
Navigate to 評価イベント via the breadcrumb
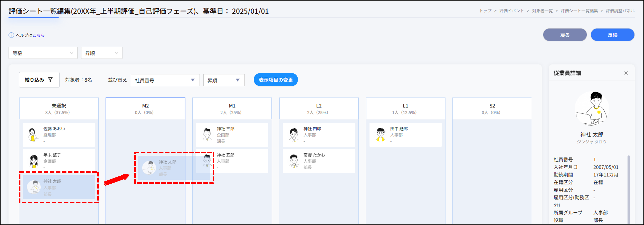[x=511, y=11]
